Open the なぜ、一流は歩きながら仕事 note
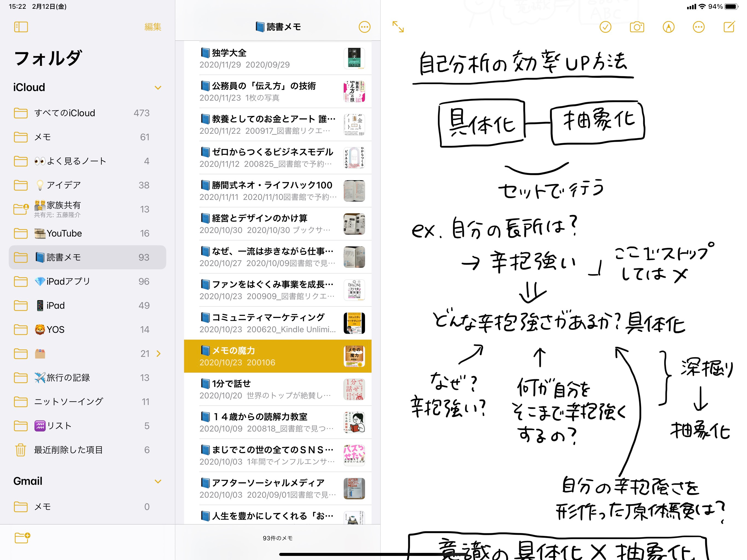The height and width of the screenshot is (560, 747). click(278, 257)
